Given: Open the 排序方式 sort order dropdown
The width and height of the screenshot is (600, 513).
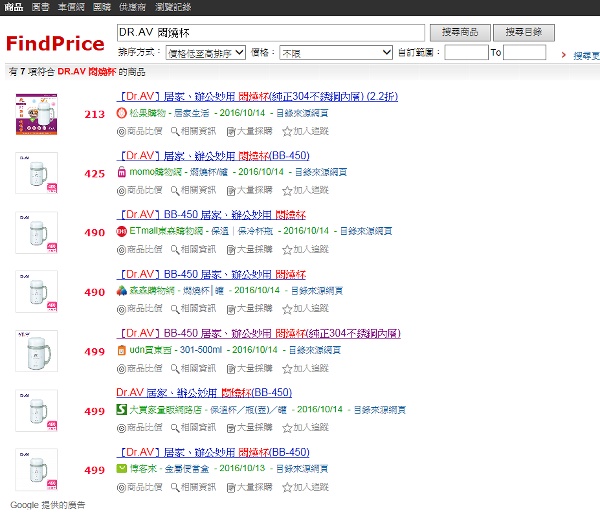Looking at the screenshot, I should (206, 53).
